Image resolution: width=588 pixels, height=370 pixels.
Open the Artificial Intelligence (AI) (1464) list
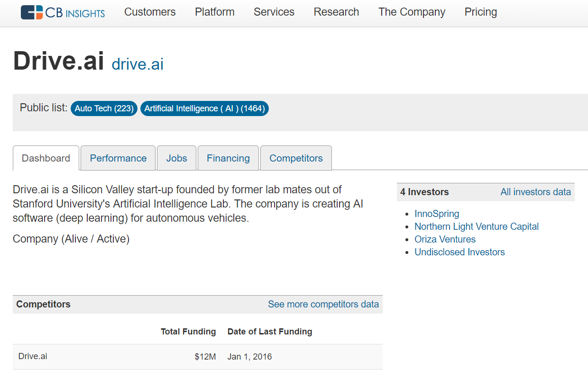click(204, 108)
